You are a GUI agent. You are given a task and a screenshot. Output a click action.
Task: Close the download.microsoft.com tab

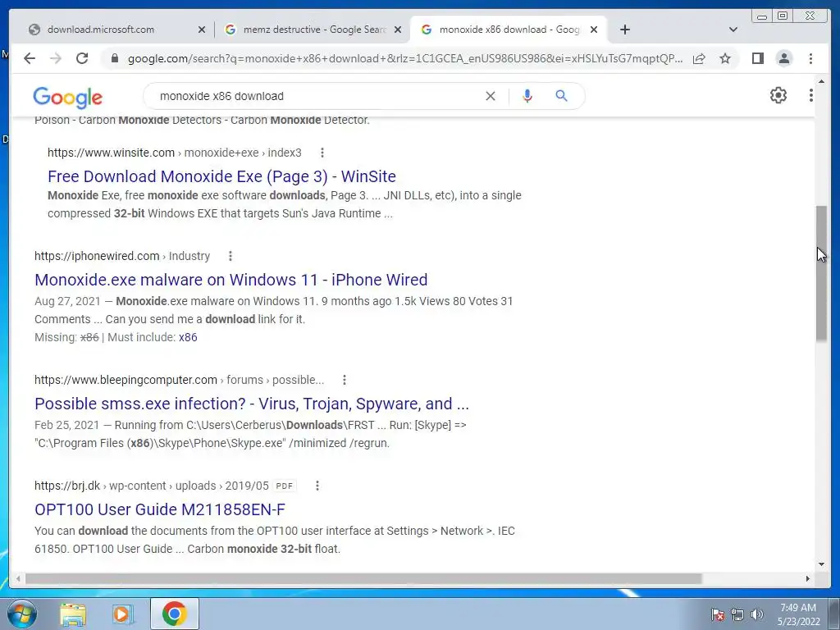coord(202,30)
